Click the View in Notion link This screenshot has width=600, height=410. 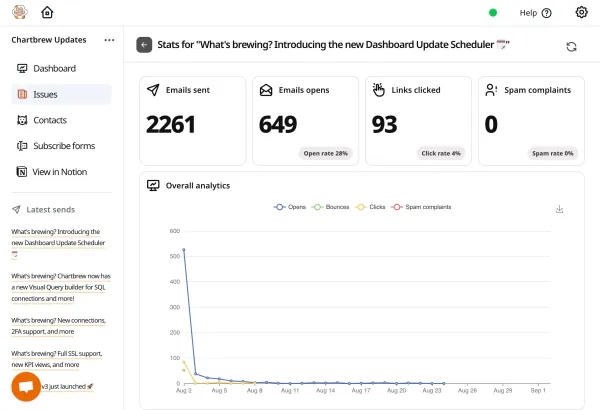tap(61, 172)
